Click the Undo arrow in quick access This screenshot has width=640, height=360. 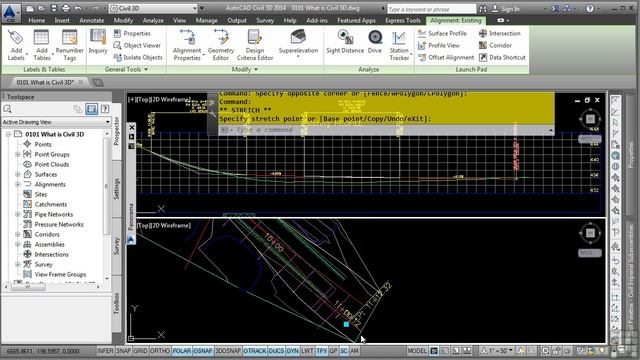pyautogui.click(x=78, y=8)
